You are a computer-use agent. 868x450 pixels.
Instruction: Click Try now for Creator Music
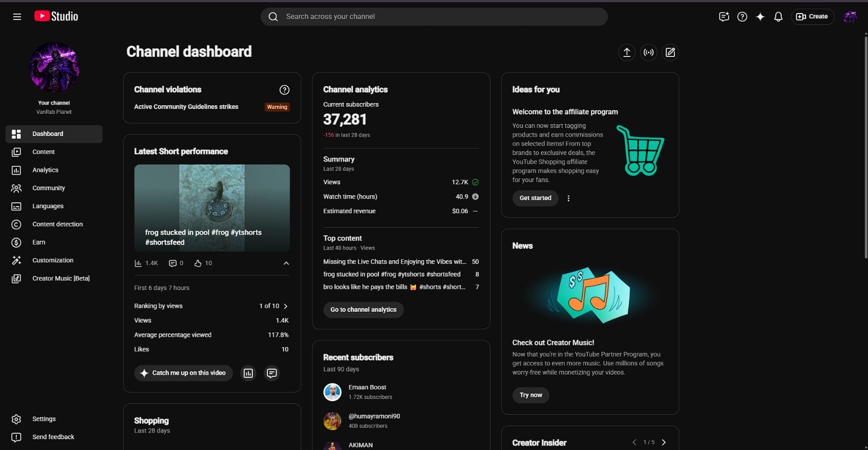(531, 395)
